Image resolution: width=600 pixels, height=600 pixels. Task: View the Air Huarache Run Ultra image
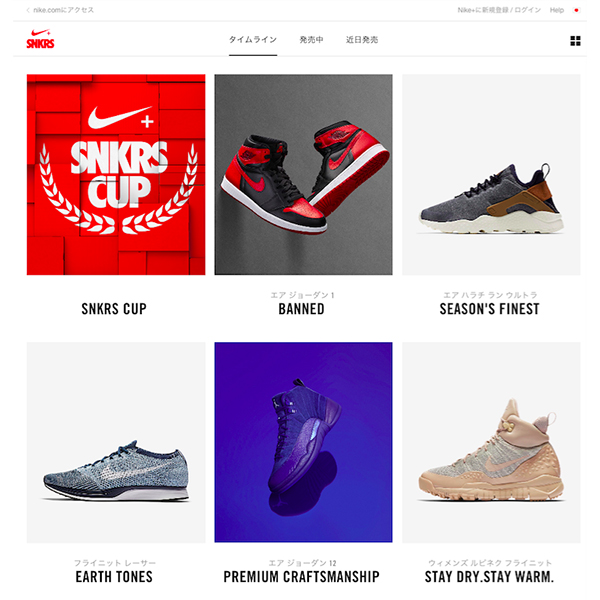491,174
